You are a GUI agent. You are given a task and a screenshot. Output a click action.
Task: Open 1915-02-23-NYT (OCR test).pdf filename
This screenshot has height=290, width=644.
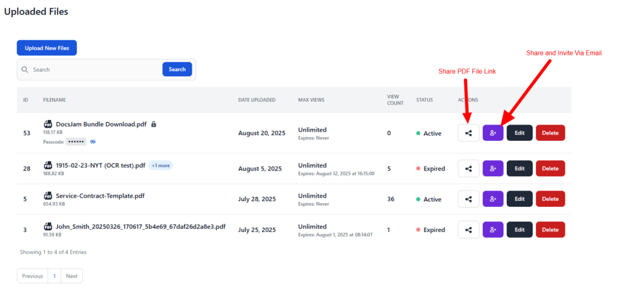coord(101,165)
